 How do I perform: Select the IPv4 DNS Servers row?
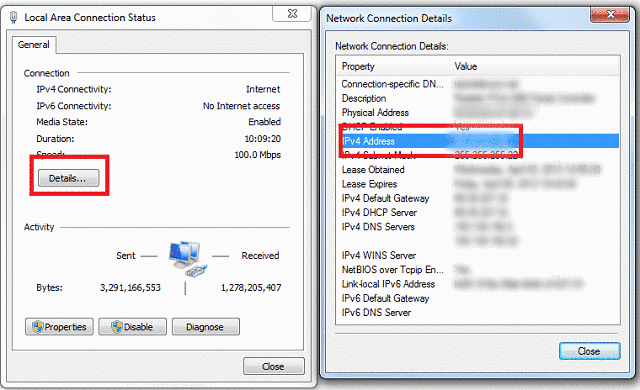pyautogui.click(x=478, y=227)
